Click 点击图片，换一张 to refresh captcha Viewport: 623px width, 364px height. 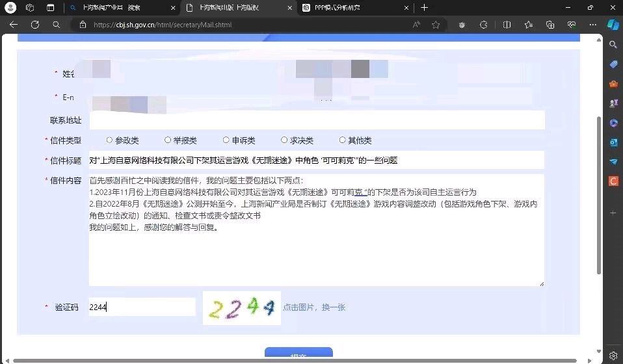pyautogui.click(x=314, y=307)
